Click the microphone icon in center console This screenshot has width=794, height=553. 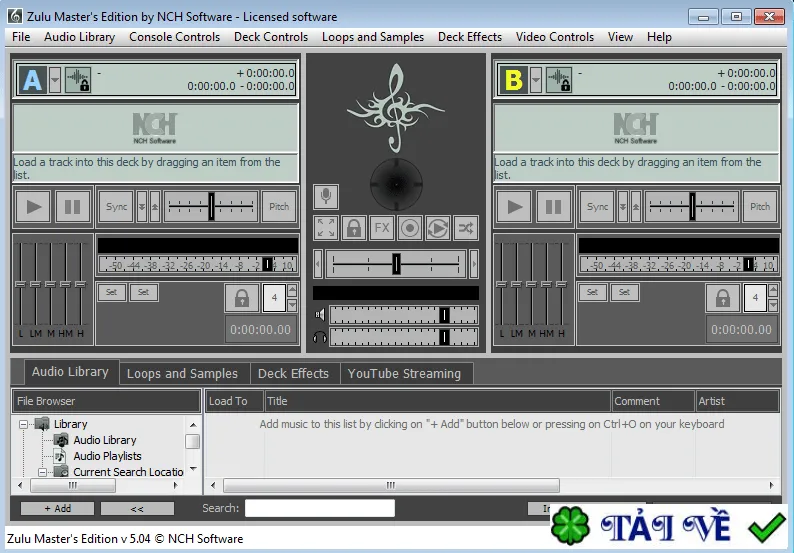coord(326,196)
